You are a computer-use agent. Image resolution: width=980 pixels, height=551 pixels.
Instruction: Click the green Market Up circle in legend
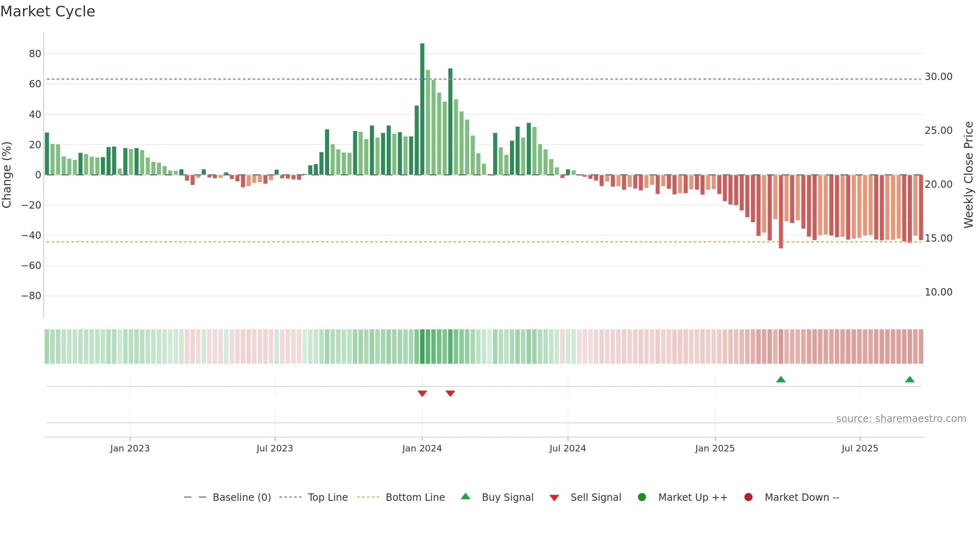pos(642,497)
